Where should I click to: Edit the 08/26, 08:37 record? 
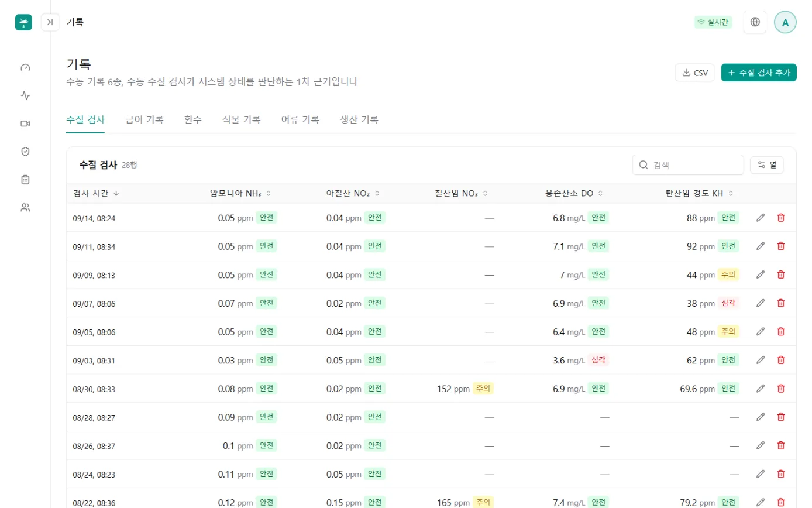click(761, 445)
